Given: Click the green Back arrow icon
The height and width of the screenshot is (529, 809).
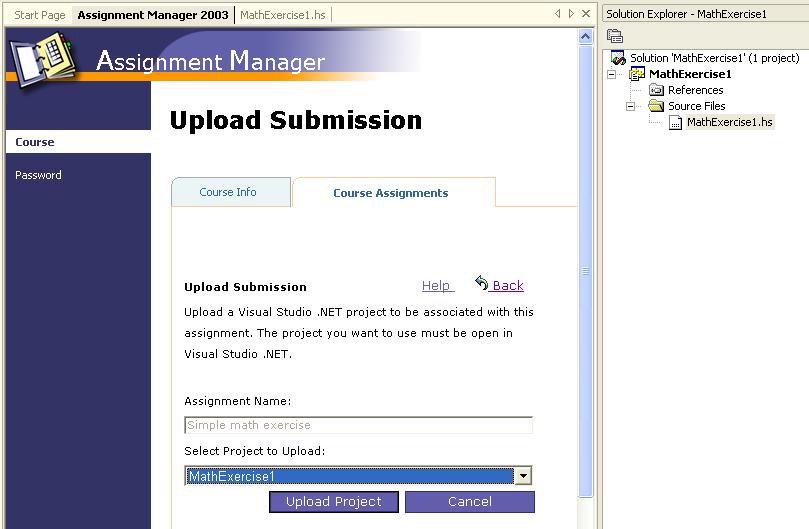Looking at the screenshot, I should 481,284.
